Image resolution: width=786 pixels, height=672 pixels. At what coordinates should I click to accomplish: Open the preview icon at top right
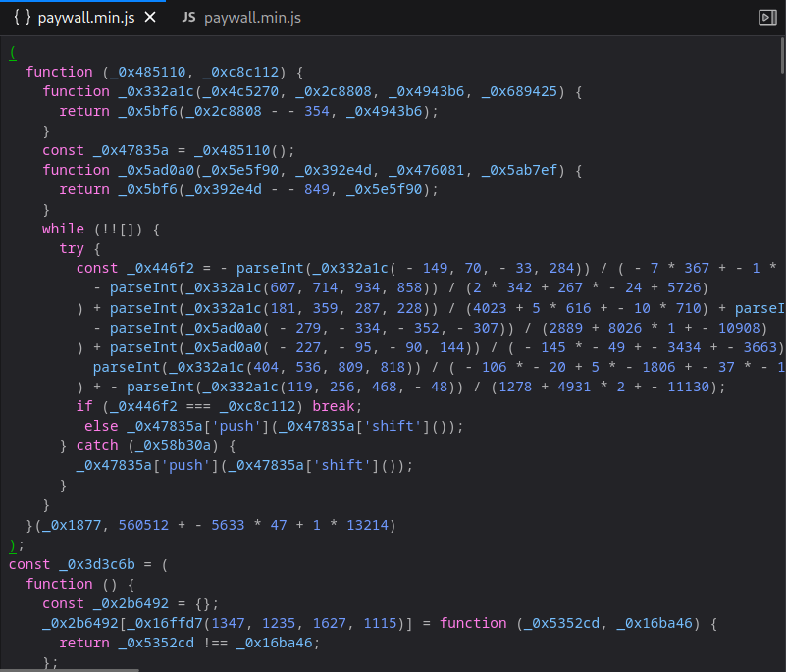(769, 16)
